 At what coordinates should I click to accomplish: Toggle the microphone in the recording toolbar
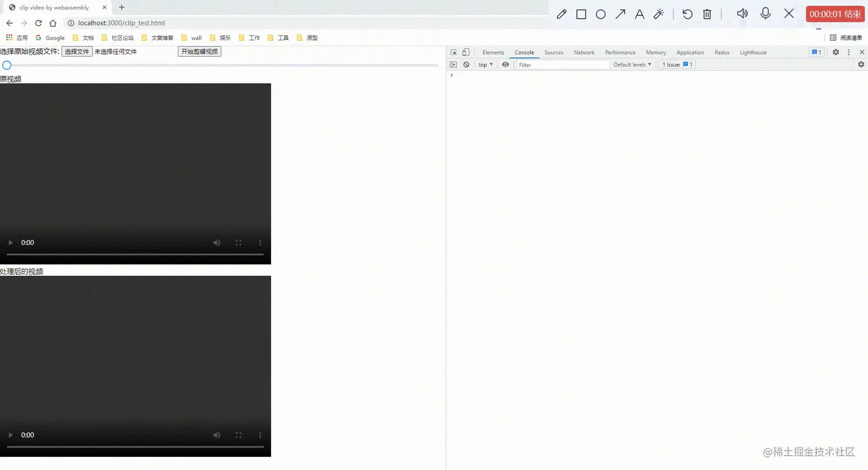[765, 13]
